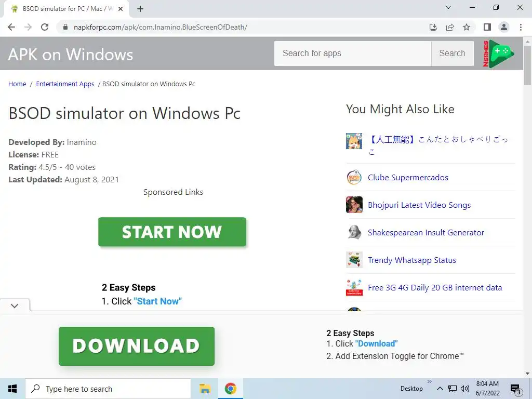This screenshot has width=532, height=399.
Task: Open Clube Supermercados link
Action: 408,178
